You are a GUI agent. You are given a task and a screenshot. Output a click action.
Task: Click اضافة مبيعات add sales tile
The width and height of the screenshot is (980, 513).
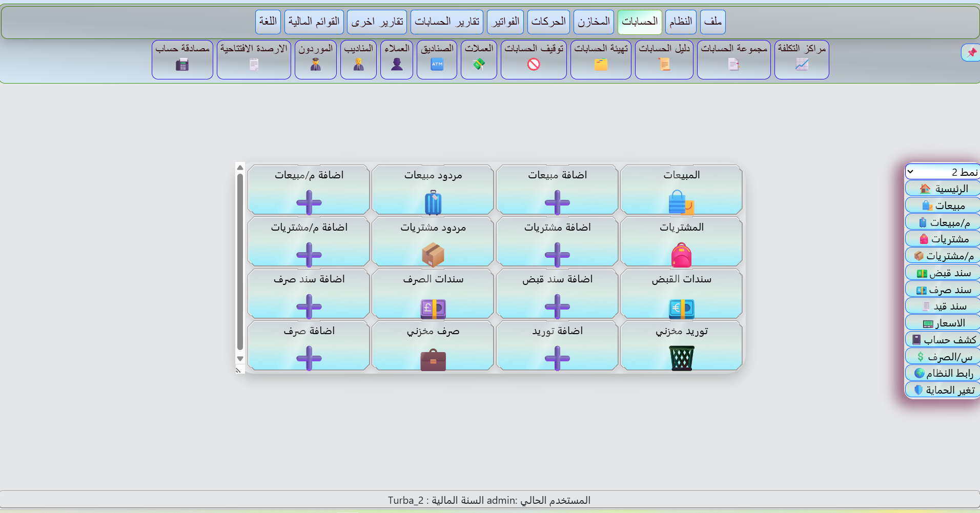(x=557, y=190)
